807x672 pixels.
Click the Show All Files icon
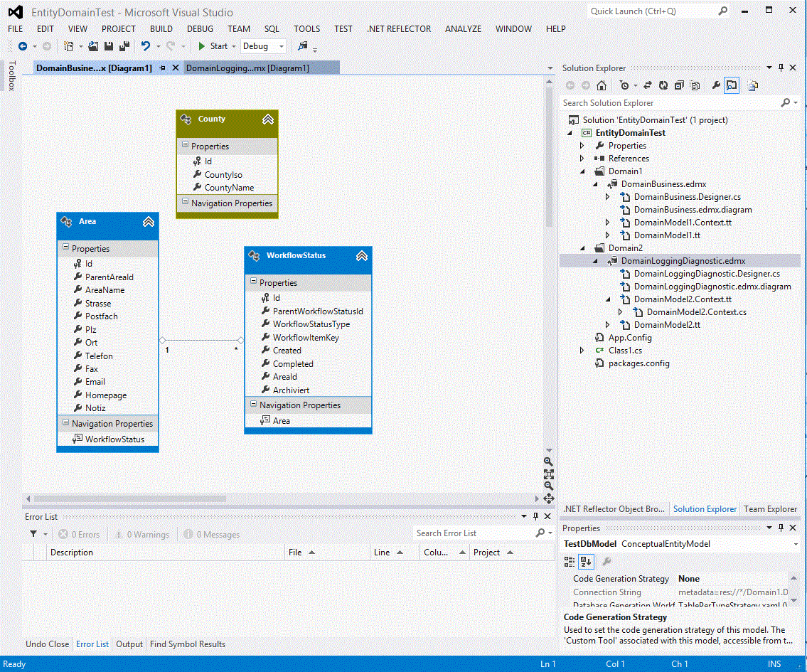click(695, 85)
